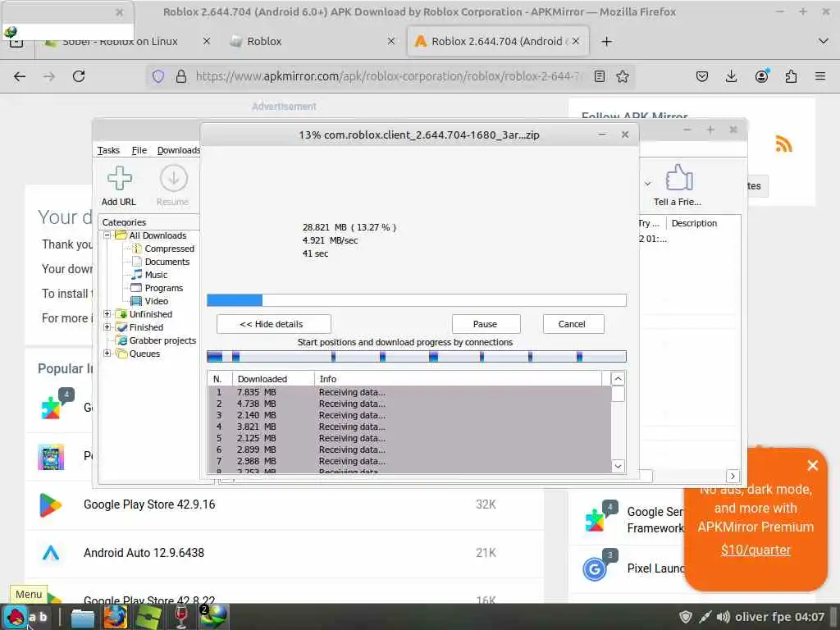Click the connections list scroll down arrow
Screen dimensions: 840x630
[x=618, y=466]
